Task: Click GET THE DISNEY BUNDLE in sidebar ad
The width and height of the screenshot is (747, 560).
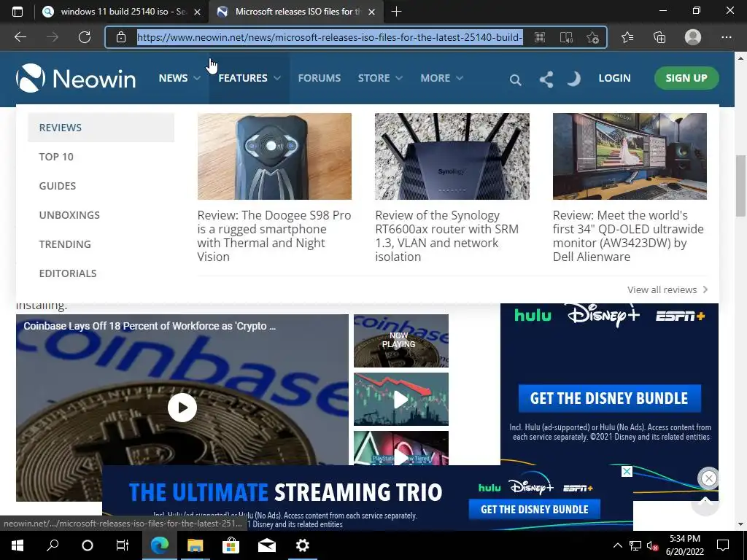Action: coord(609,398)
